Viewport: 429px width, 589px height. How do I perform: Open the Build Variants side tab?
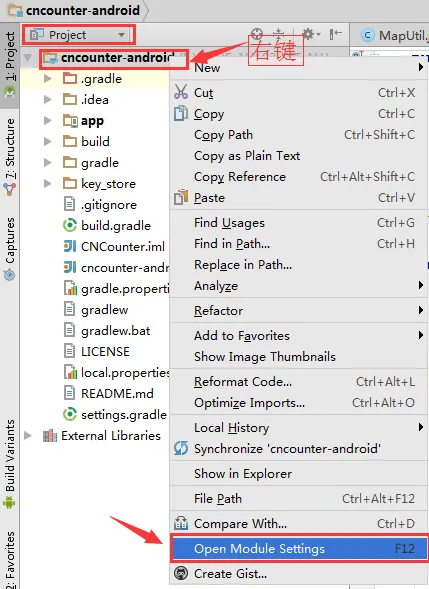(x=10, y=464)
